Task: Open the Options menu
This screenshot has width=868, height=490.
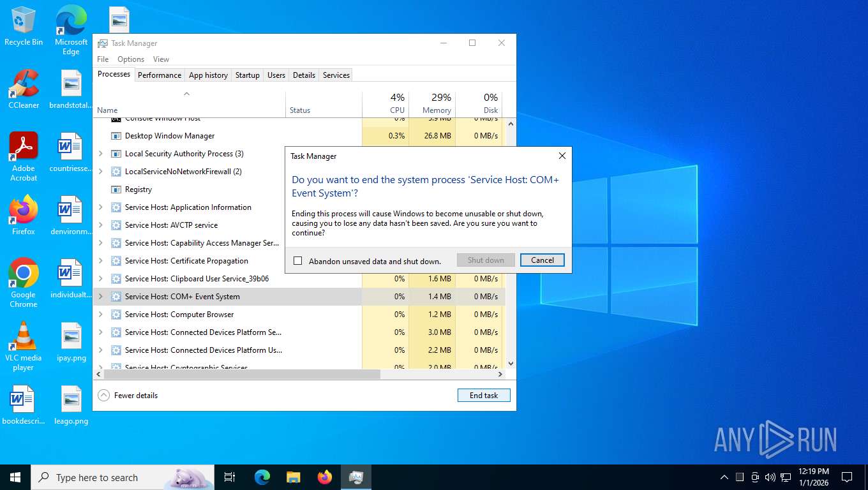Action: (131, 59)
